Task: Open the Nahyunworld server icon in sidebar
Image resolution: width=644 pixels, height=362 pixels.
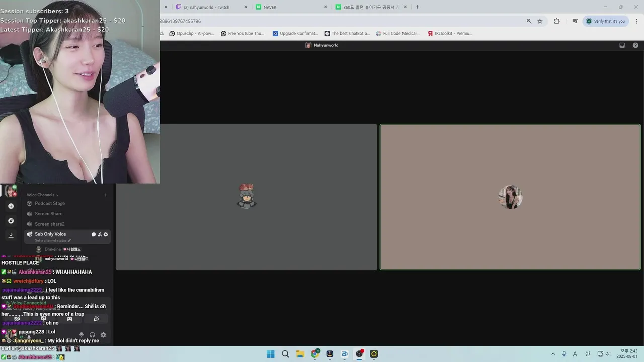Action: [11, 191]
